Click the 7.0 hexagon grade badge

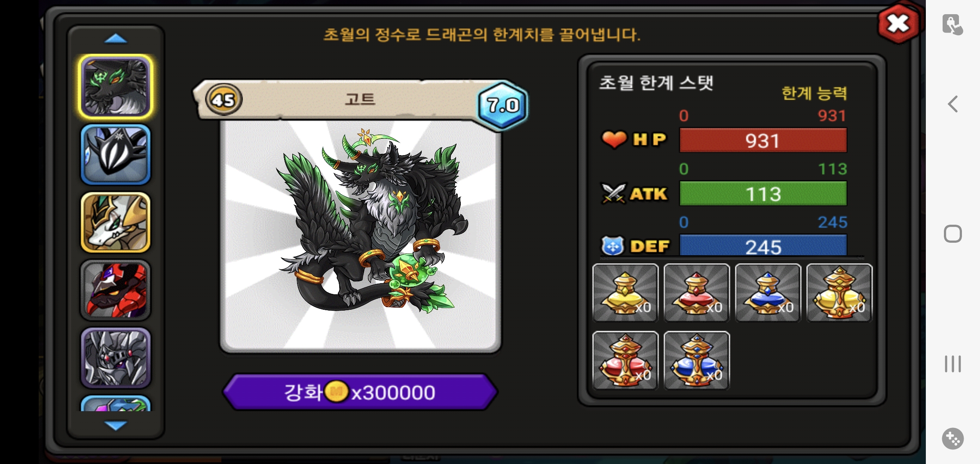(502, 105)
